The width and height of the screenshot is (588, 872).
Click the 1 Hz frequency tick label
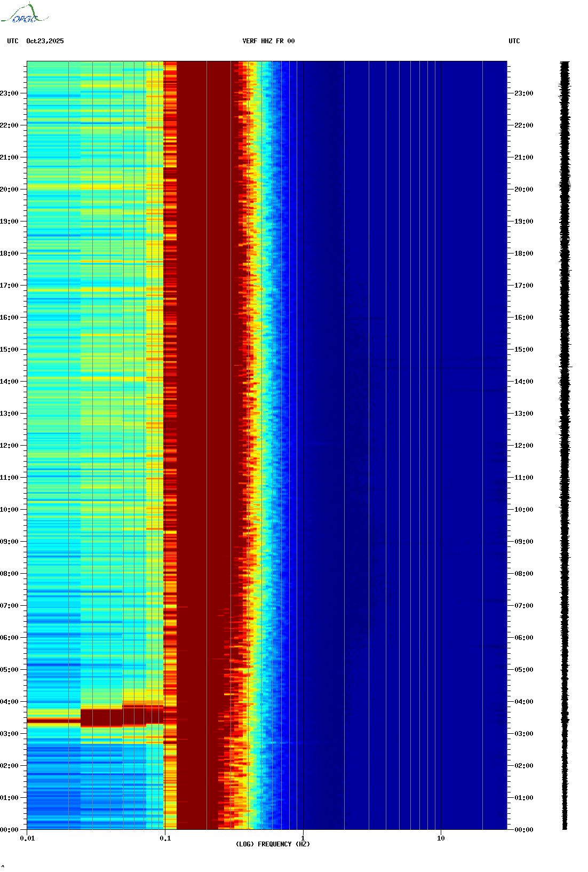(x=303, y=838)
